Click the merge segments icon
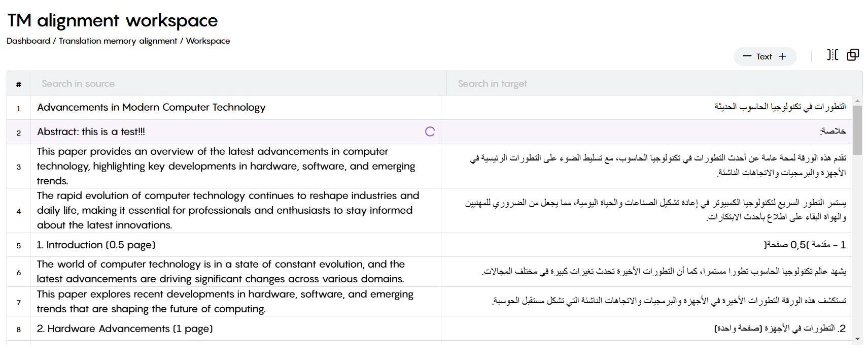 [853, 55]
